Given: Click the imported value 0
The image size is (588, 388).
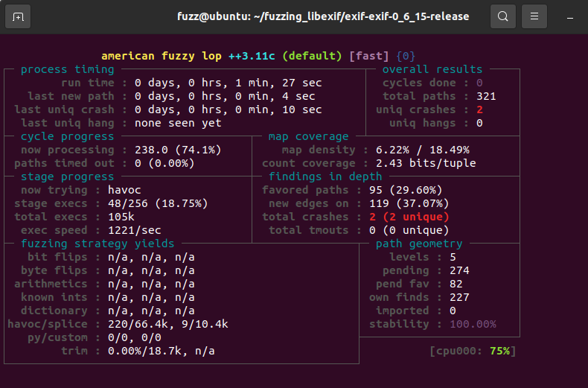Looking at the screenshot, I should click(453, 311).
